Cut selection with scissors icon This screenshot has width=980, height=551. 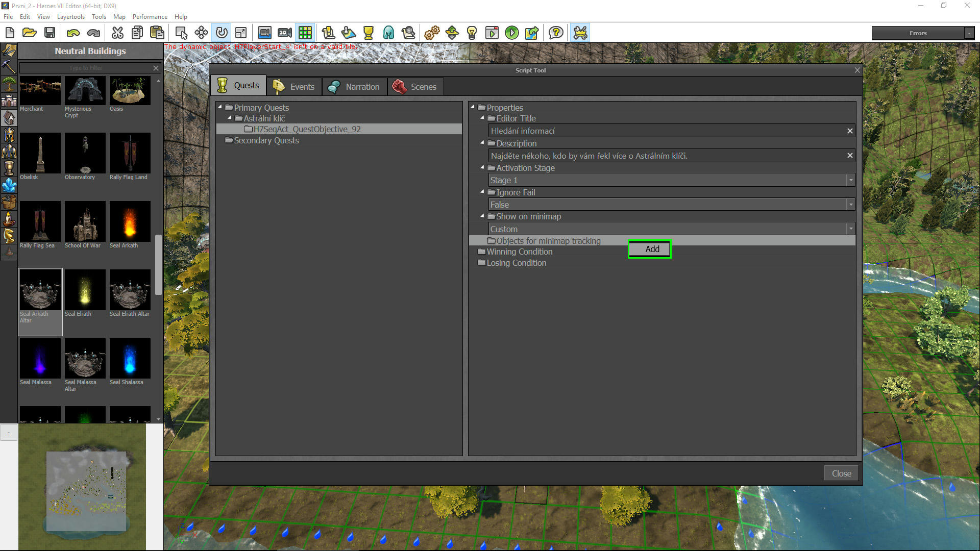(117, 33)
